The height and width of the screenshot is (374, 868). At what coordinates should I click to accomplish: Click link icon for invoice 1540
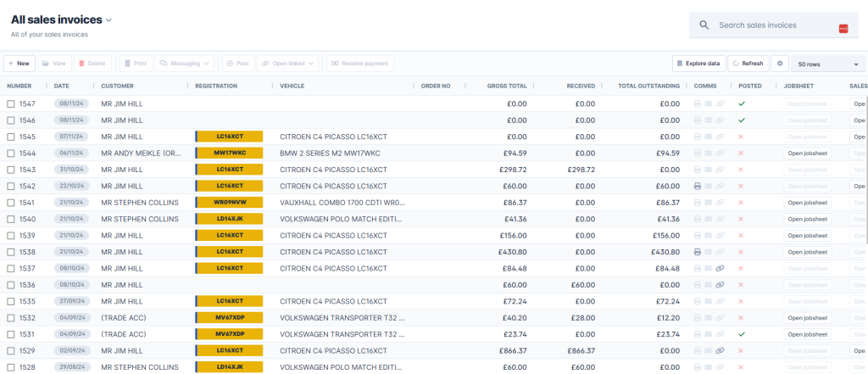720,219
